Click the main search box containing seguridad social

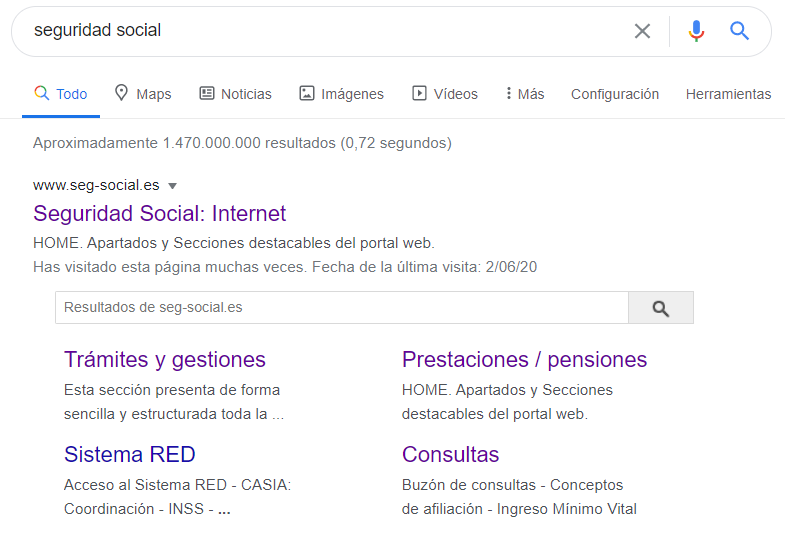click(x=320, y=31)
